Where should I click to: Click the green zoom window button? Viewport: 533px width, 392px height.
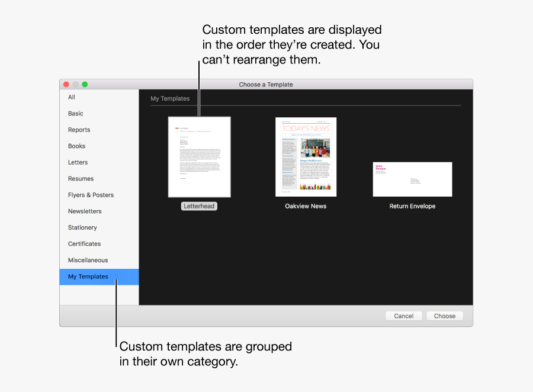[85, 84]
